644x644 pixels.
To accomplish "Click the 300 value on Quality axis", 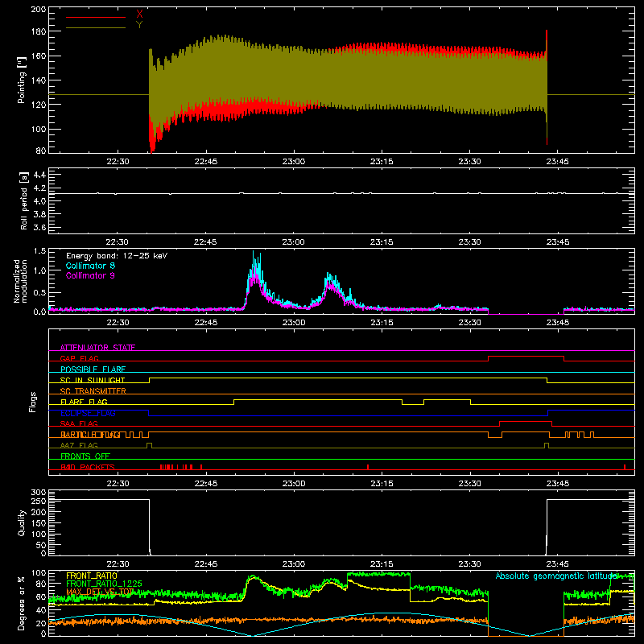I will tap(38, 493).
